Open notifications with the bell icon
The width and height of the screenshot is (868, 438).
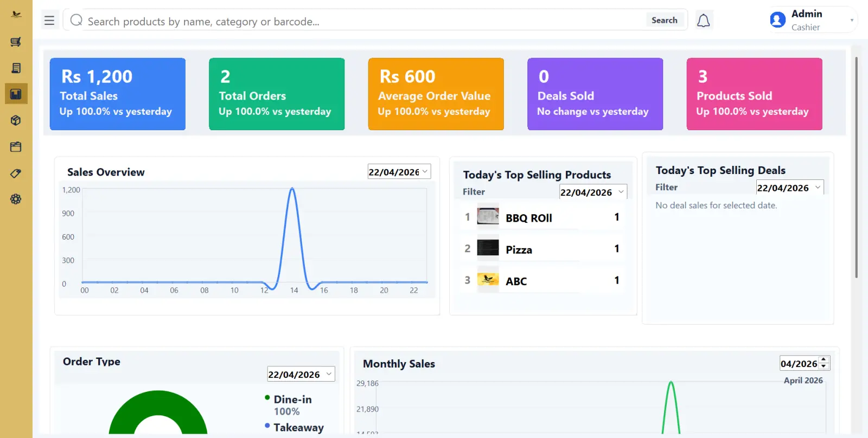tap(704, 21)
